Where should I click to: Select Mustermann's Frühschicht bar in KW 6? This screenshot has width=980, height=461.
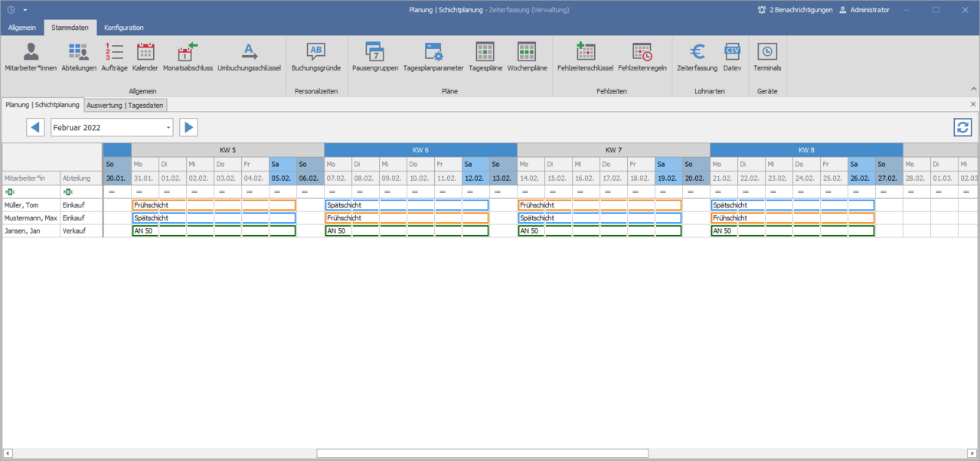click(x=407, y=218)
